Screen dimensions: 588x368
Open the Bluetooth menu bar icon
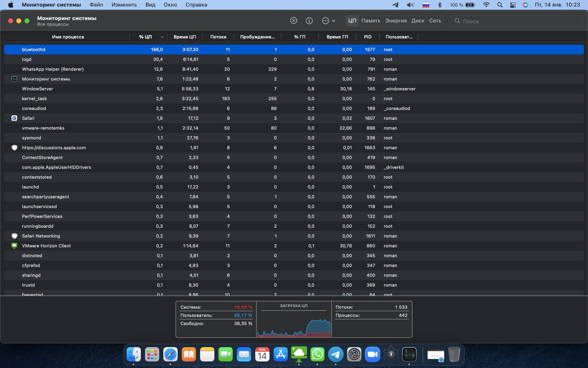pyautogui.click(x=440, y=5)
